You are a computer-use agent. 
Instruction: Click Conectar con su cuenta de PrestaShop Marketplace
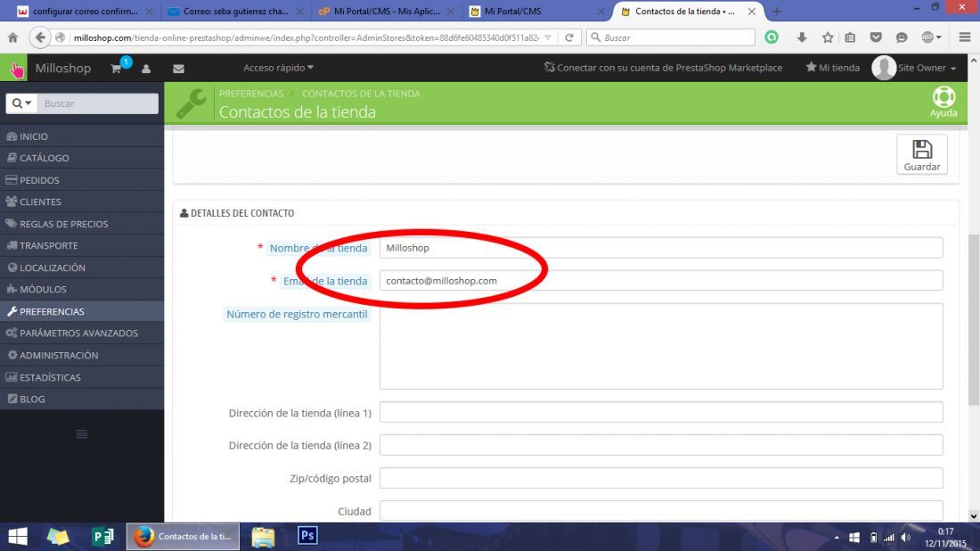point(663,68)
